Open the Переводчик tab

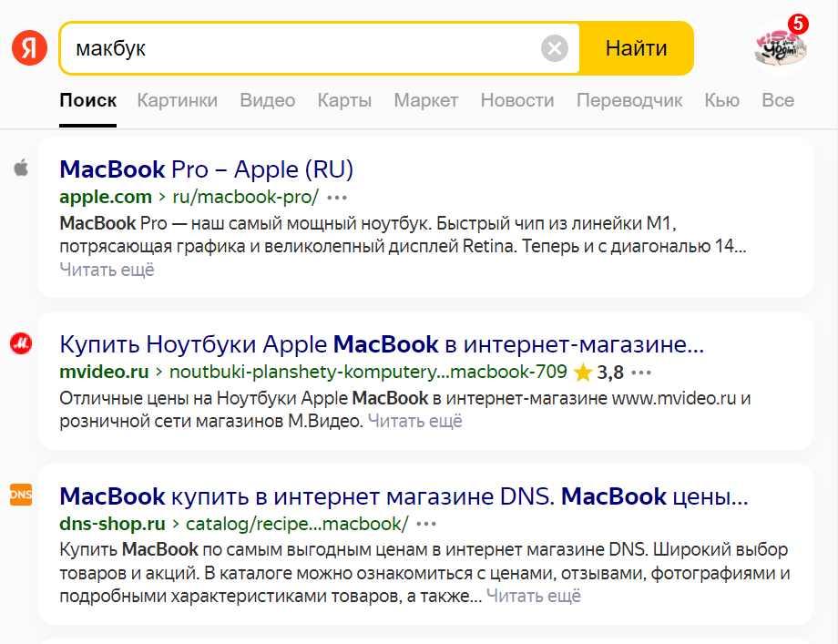(628, 100)
